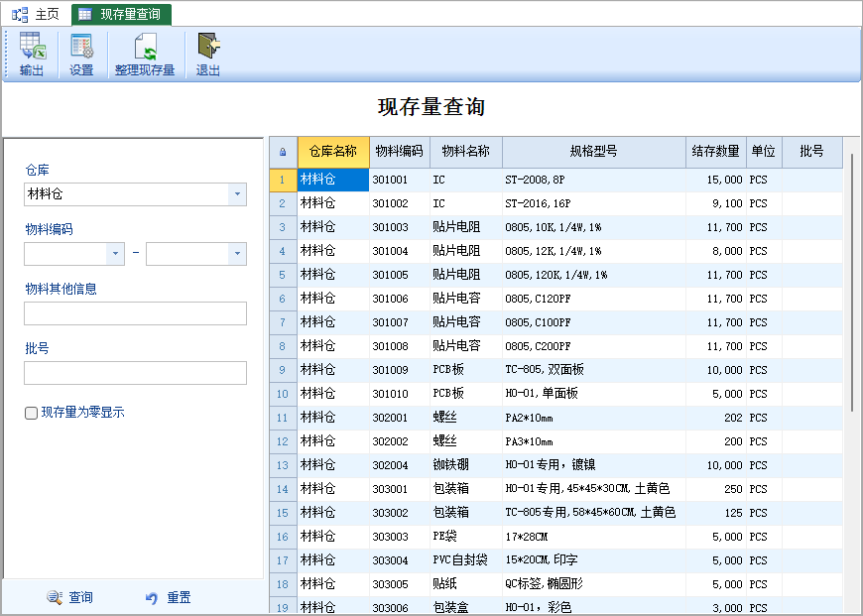
Task: Click quantity cell 8,000
Action: click(716, 251)
